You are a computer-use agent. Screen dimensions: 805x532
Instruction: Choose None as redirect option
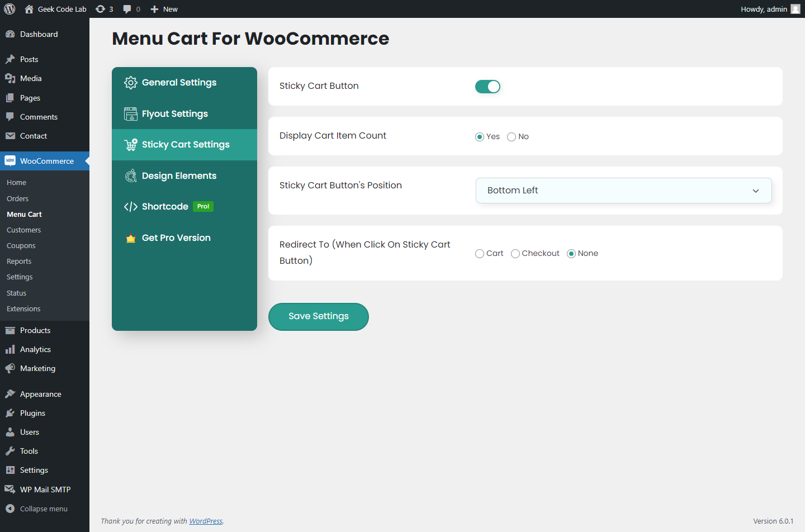[x=571, y=254]
